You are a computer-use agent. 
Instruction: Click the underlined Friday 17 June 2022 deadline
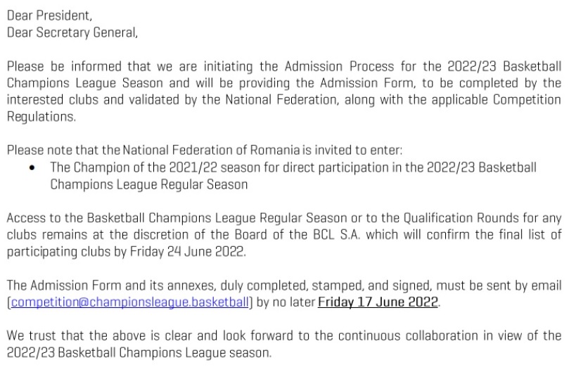378,303
